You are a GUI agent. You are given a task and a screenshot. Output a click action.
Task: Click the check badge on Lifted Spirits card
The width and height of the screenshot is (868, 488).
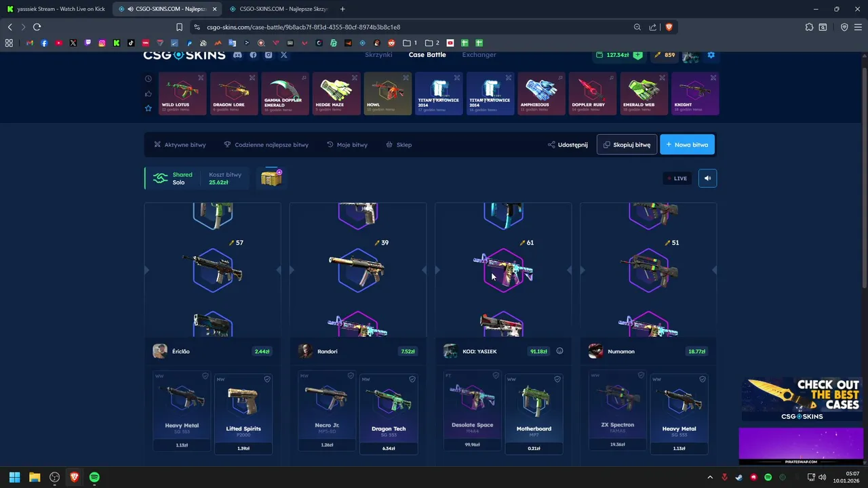tap(267, 379)
